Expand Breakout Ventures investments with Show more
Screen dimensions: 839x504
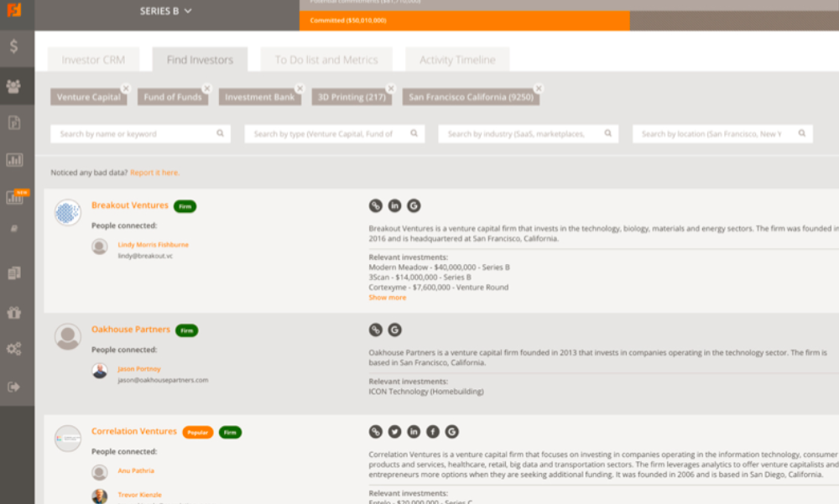click(388, 298)
